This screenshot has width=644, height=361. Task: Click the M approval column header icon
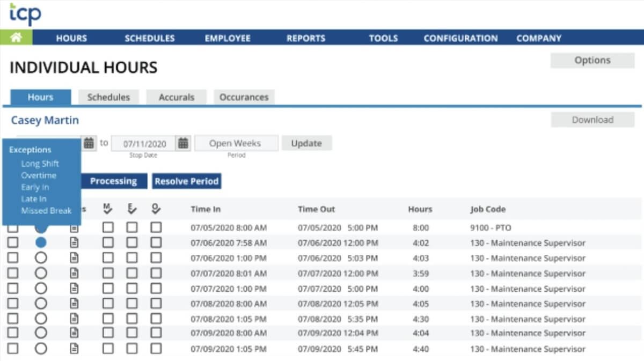point(107,210)
